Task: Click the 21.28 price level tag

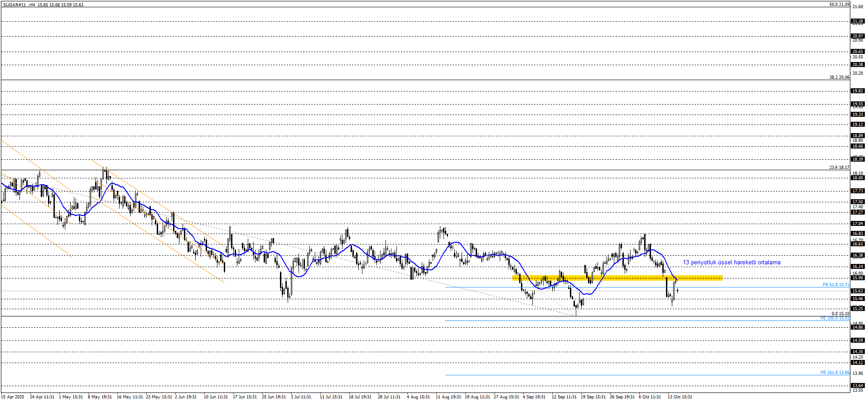Action: point(858,21)
